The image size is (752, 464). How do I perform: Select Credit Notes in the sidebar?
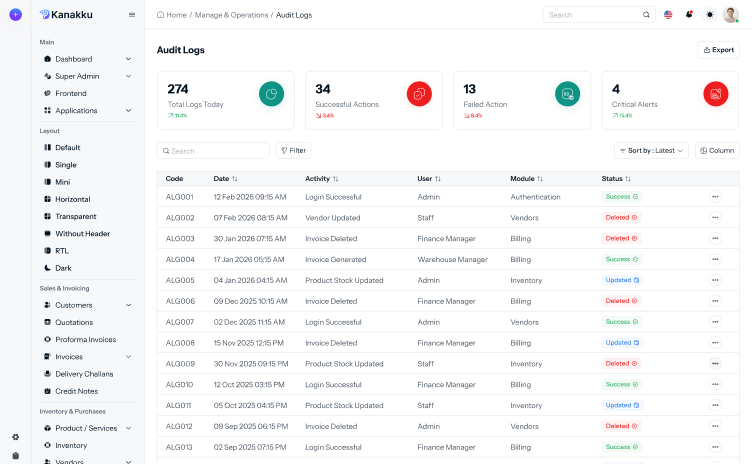75,391
